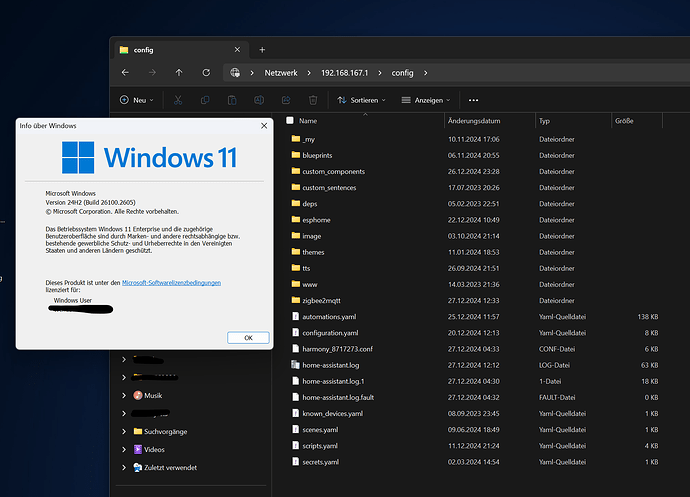Open a new Explorer tab with plus
Screen dimensions: 690x497
pos(262,50)
